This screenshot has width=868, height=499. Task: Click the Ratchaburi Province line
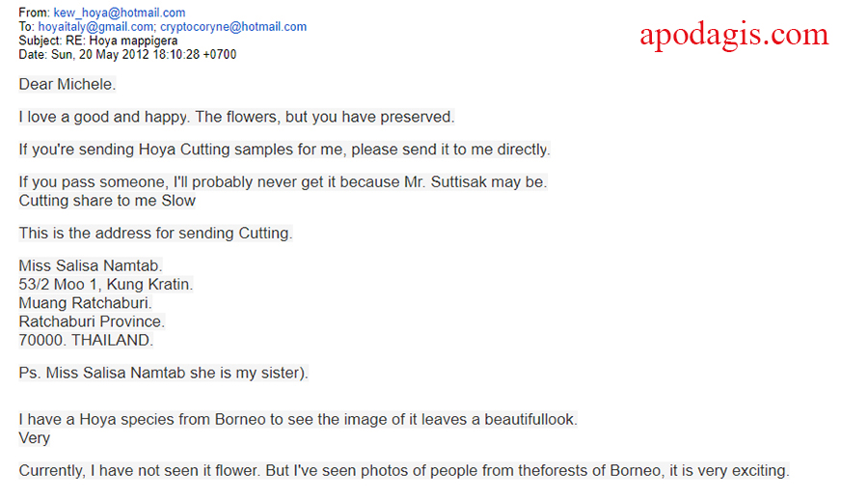92,321
